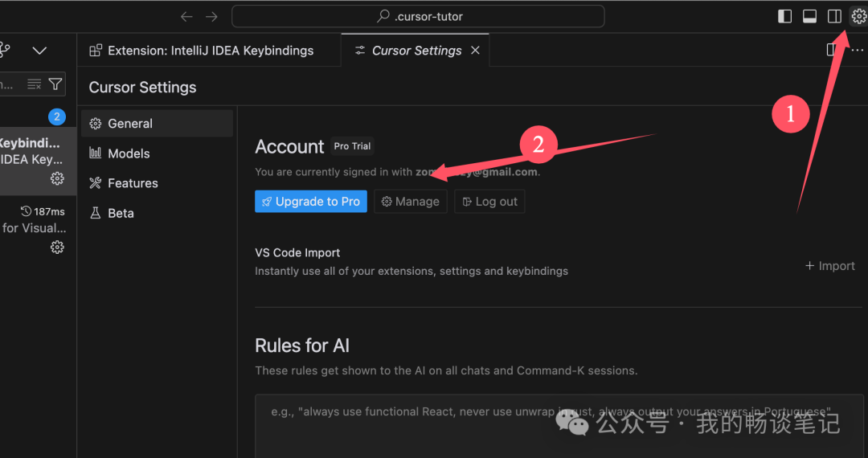Click the Log out button
Image resolution: width=868 pixels, height=458 pixels.
tap(490, 202)
